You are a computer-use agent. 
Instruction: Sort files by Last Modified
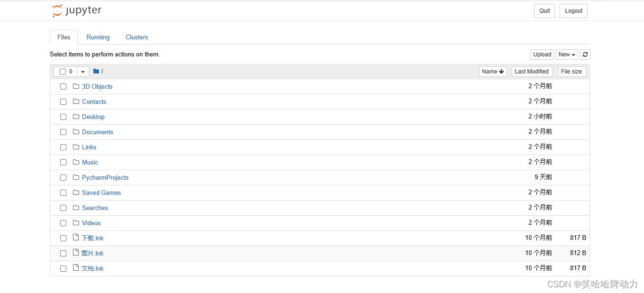532,71
